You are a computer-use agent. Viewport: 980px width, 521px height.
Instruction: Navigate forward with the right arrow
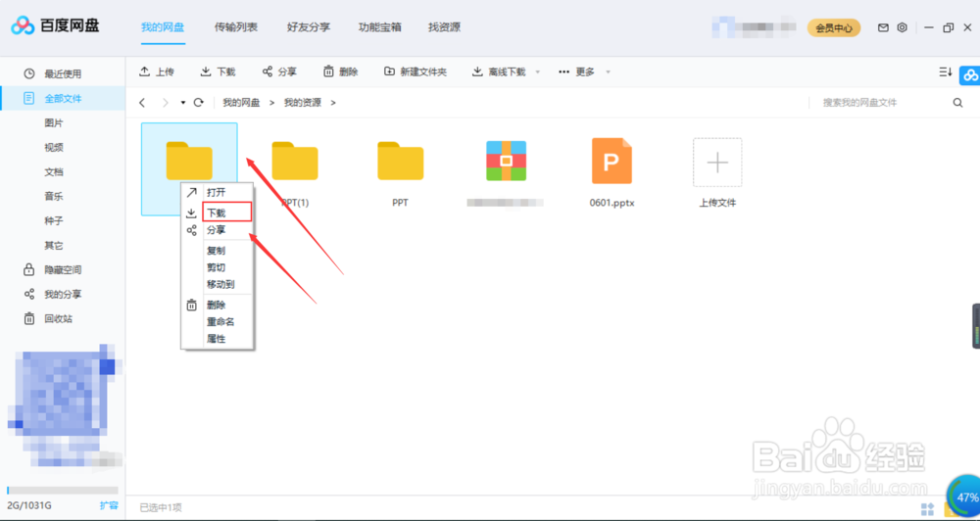[165, 103]
